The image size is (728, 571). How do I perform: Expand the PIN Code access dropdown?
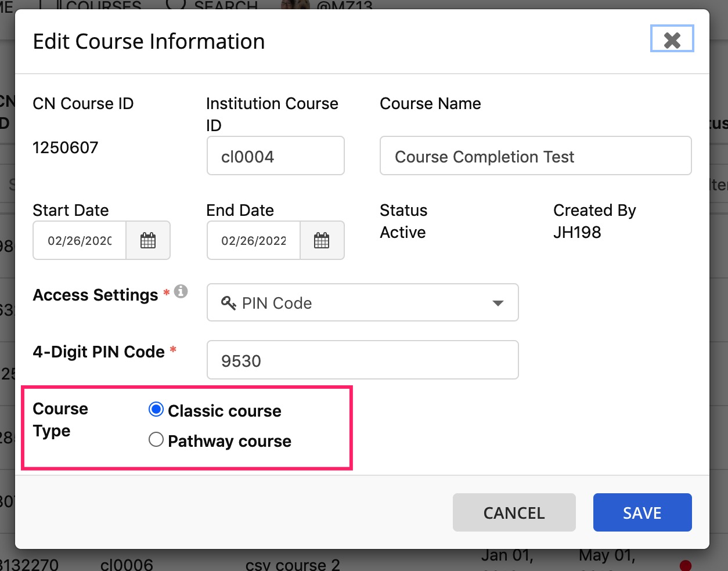pos(362,302)
